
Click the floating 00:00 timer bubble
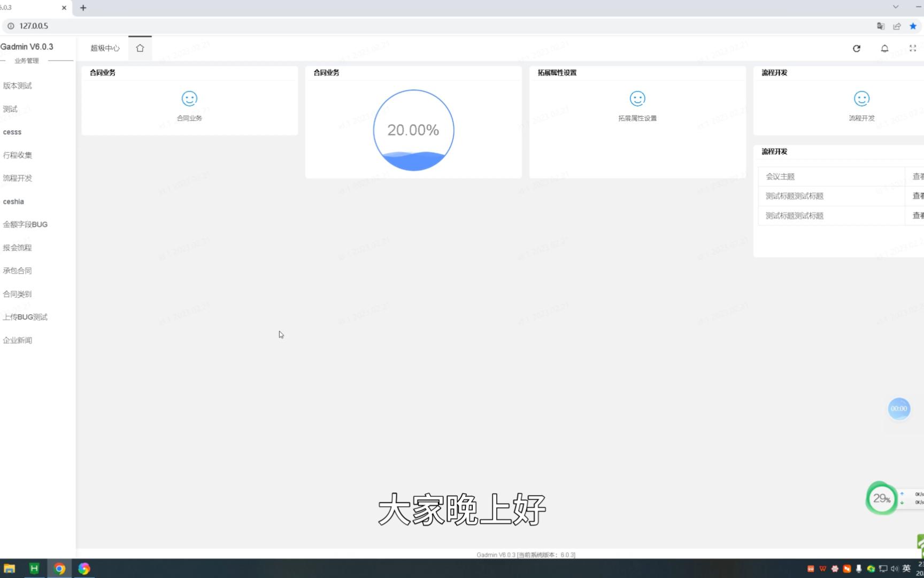[899, 409]
